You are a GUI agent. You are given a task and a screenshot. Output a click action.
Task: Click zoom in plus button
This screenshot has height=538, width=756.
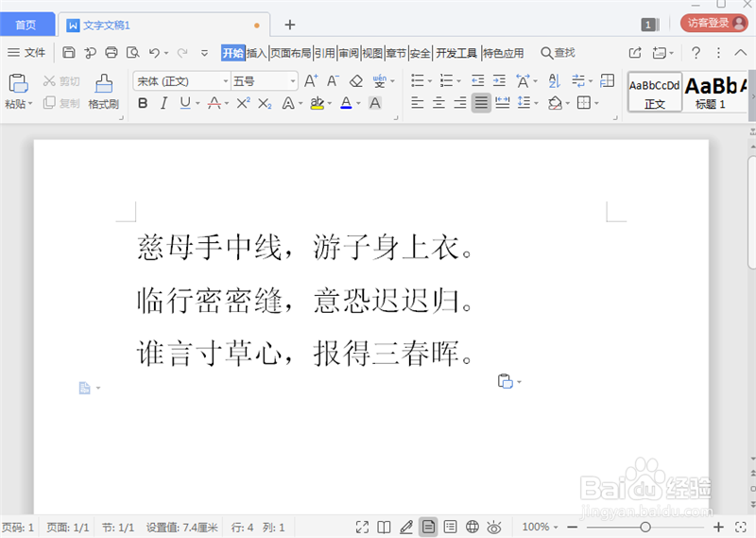[x=718, y=527]
